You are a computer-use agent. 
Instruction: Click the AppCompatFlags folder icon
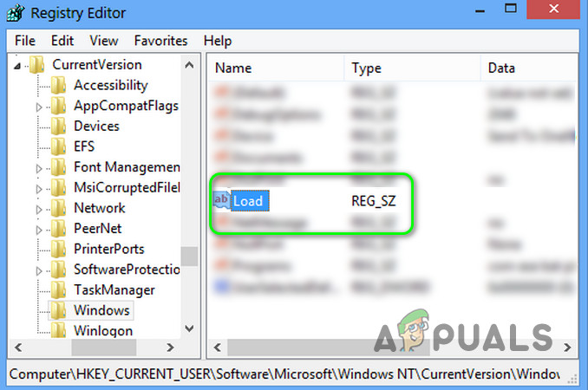click(58, 106)
